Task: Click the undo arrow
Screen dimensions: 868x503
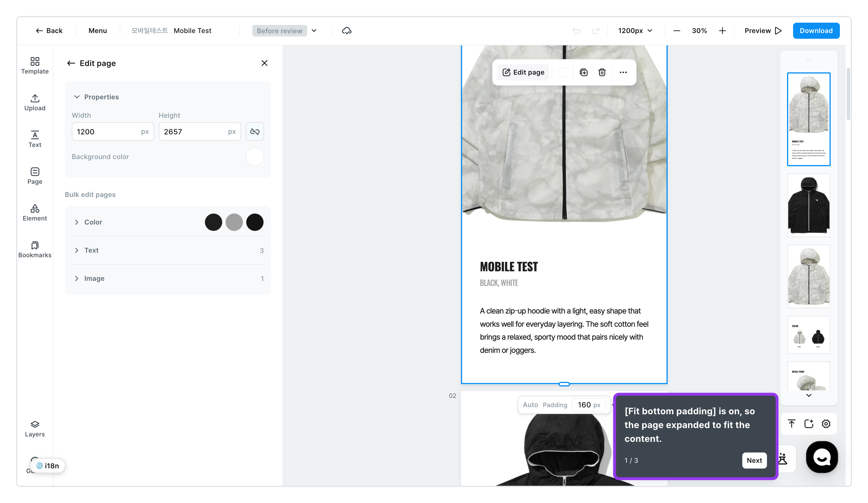Action: 576,31
